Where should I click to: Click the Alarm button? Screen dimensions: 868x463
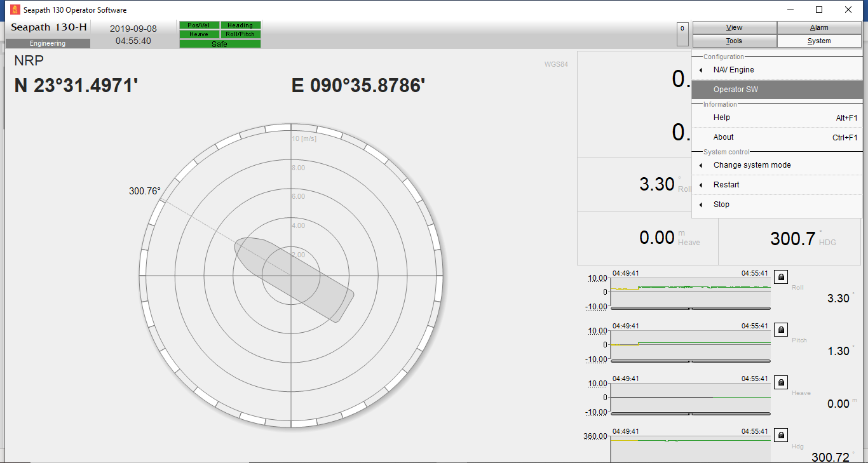(x=819, y=28)
